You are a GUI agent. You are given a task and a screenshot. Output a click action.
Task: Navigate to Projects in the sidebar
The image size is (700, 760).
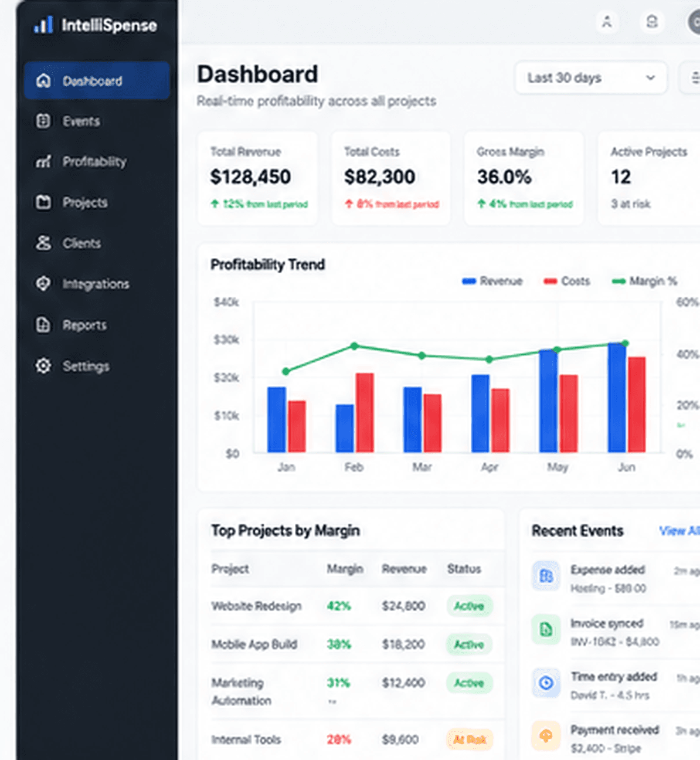(97, 202)
